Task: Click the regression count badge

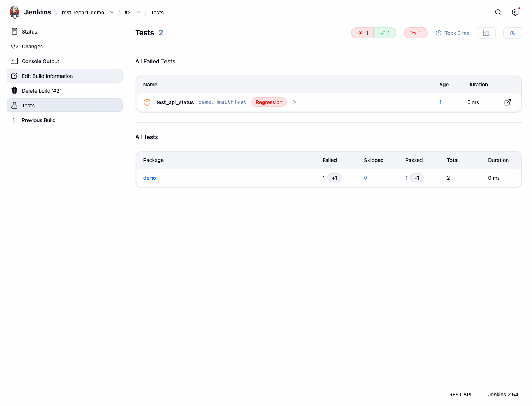Action: 416,33
